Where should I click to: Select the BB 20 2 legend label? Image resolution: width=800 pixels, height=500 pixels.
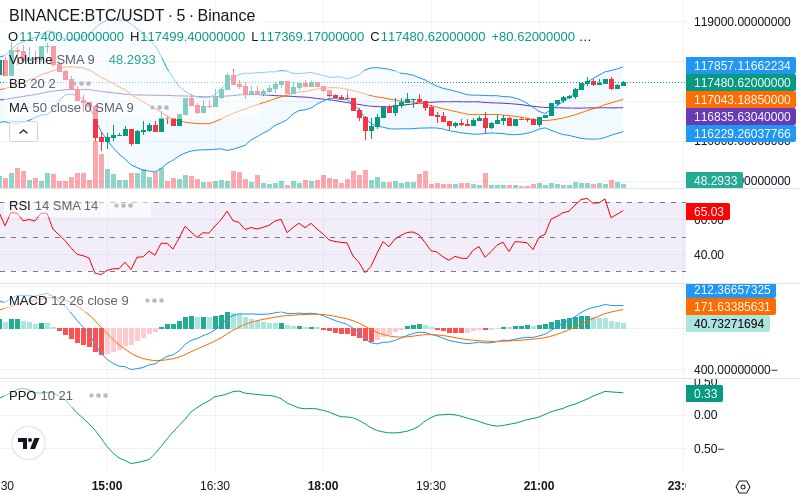click(x=32, y=83)
